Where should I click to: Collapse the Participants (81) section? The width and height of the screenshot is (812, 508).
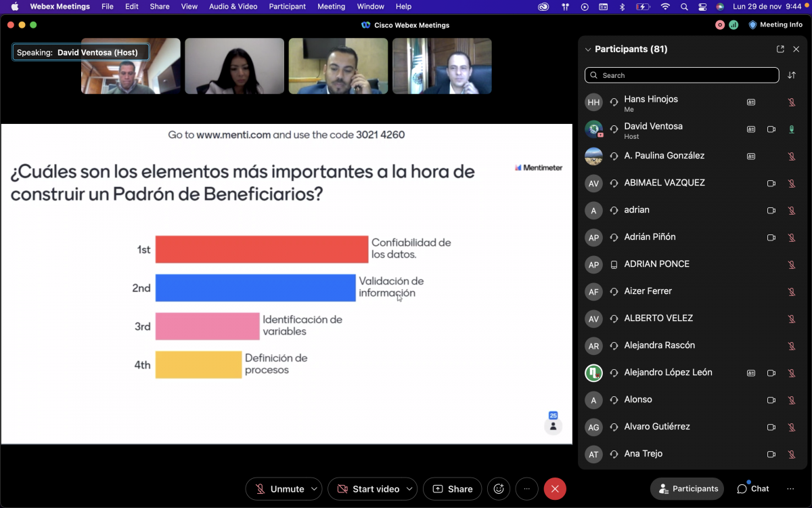click(x=588, y=49)
